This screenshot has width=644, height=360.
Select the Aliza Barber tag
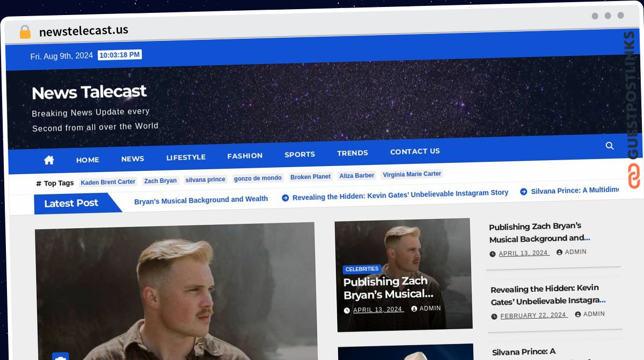(357, 176)
